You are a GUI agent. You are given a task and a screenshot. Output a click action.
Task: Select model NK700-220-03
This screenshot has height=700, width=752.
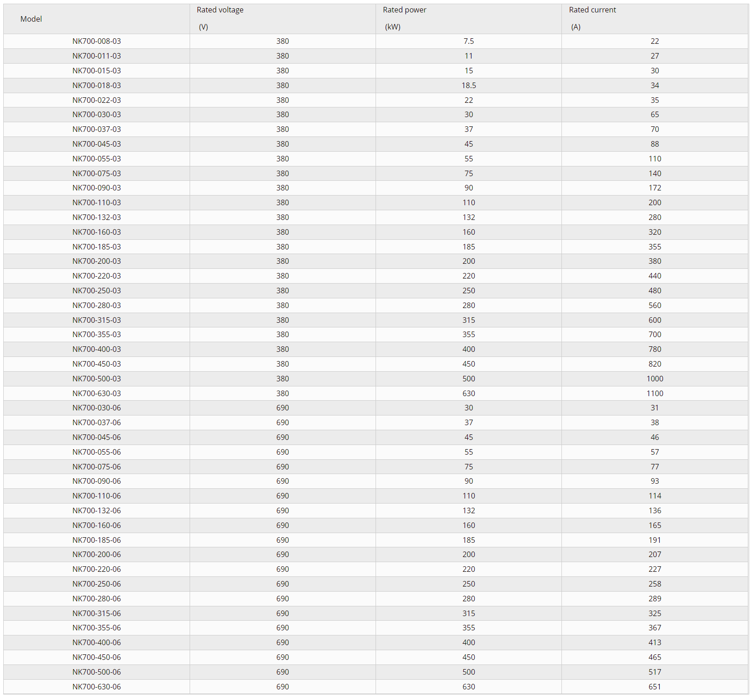tap(96, 276)
